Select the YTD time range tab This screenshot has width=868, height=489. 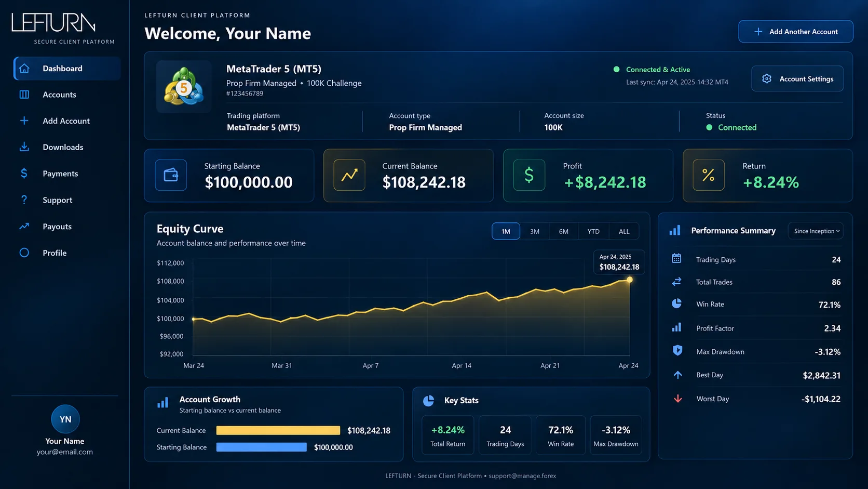593,231
